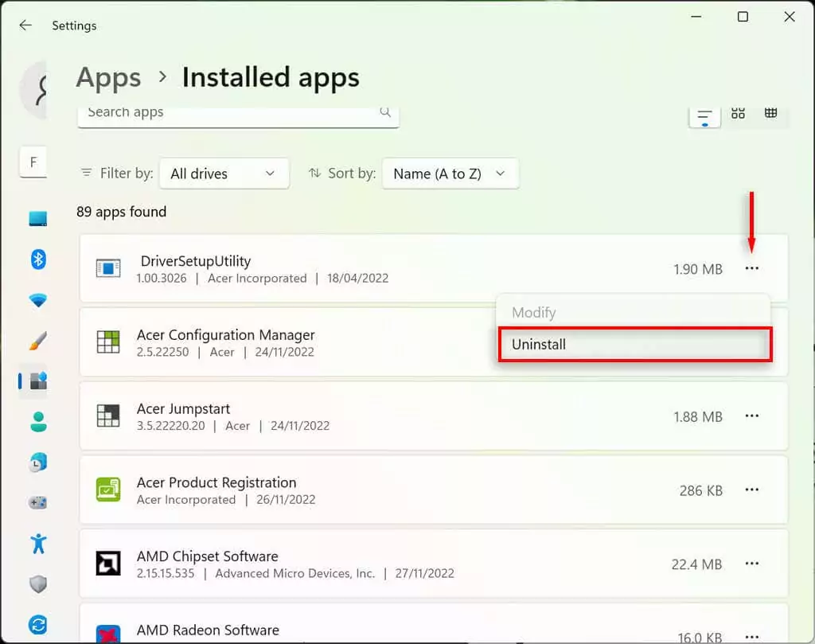The height and width of the screenshot is (644, 815).
Task: Click the 89 apps found text
Action: [x=122, y=212]
